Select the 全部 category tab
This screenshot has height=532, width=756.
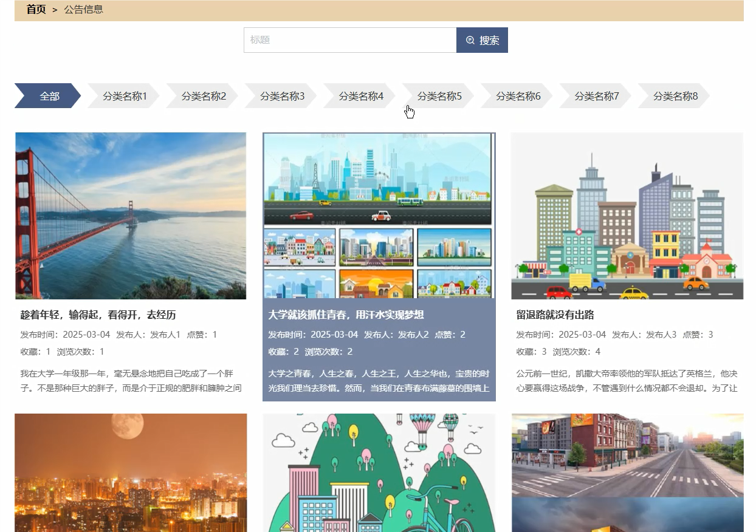point(48,96)
